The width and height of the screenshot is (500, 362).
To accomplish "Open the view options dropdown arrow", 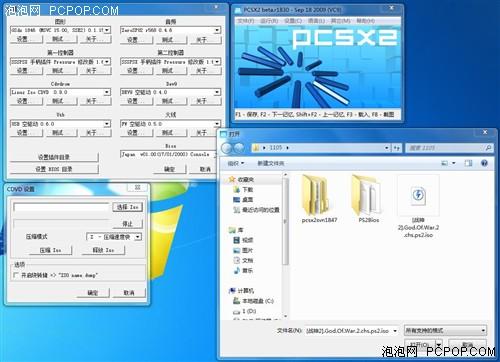I will 454,163.
